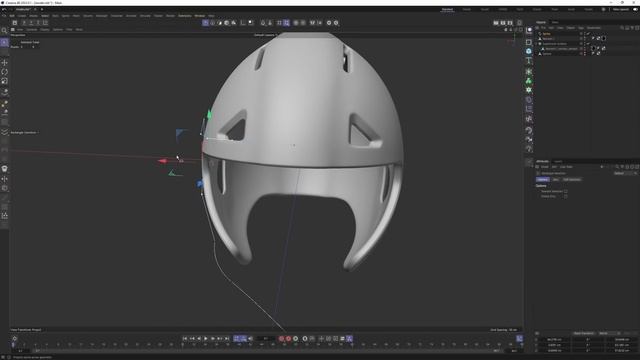Open the viewport Cameras menu
The image size is (640, 360).
32,29
